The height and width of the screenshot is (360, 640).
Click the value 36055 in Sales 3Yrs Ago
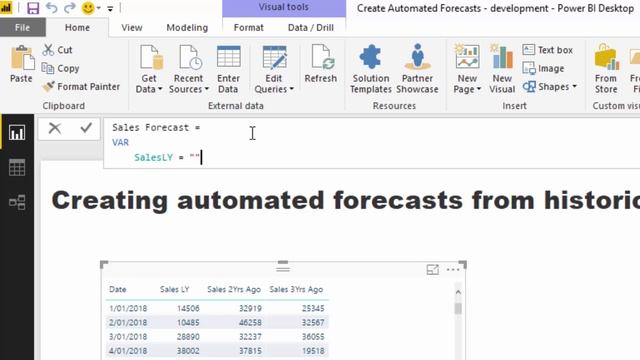[313, 337]
